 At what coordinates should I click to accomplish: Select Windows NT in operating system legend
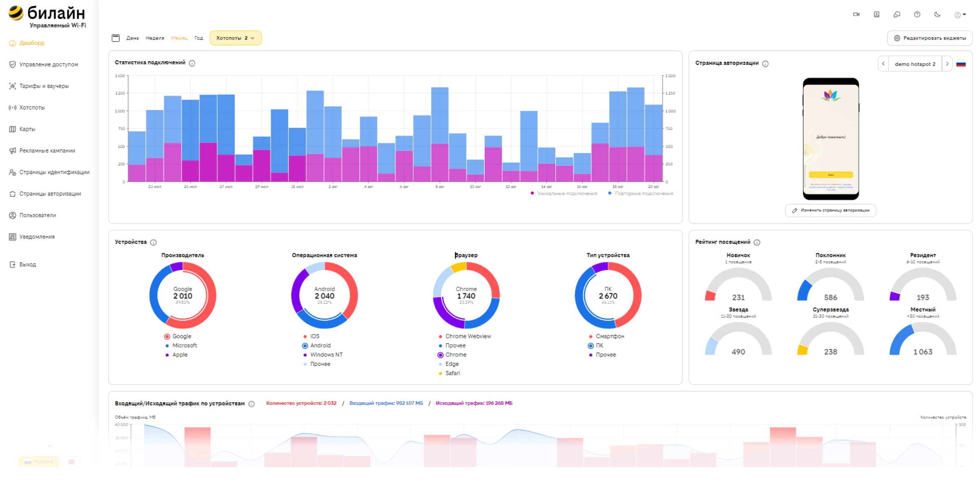[x=323, y=355]
